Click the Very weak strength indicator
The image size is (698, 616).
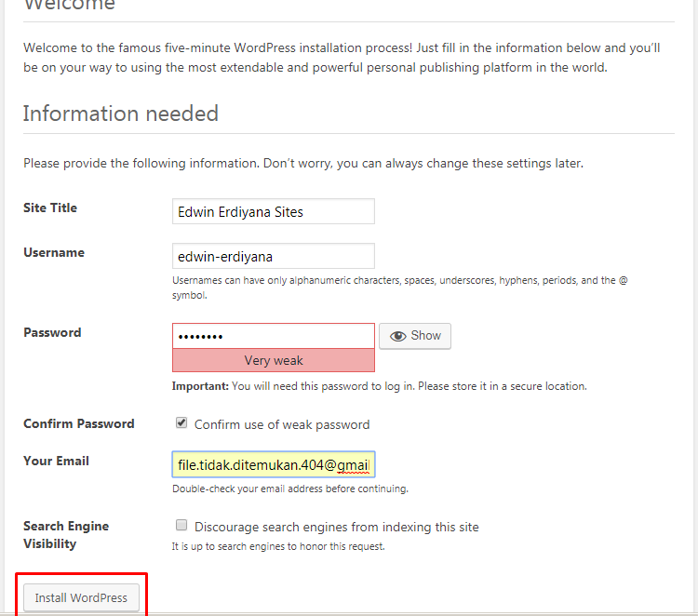coord(274,360)
